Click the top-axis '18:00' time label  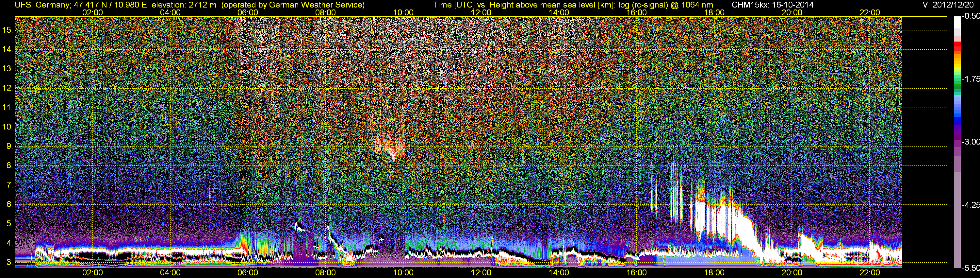click(714, 12)
